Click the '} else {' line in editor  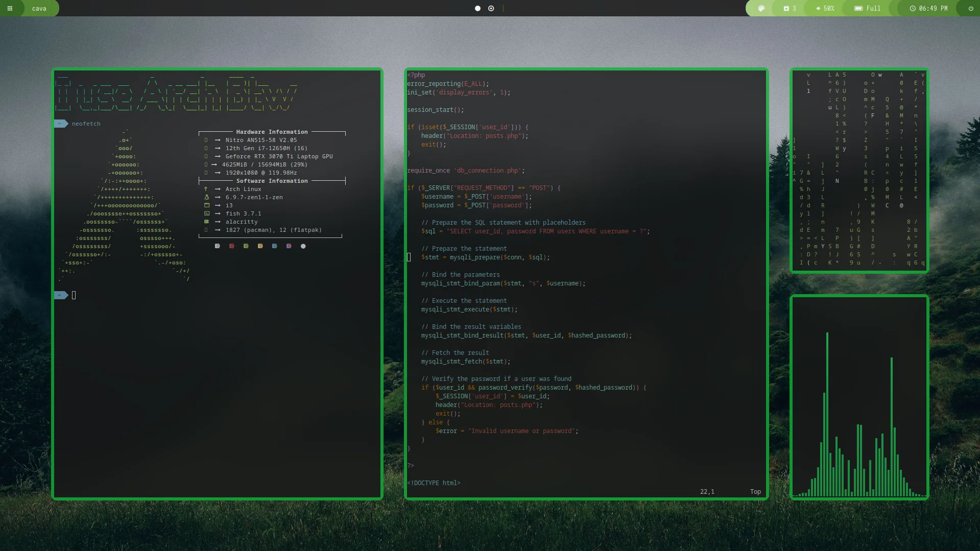[436, 422]
